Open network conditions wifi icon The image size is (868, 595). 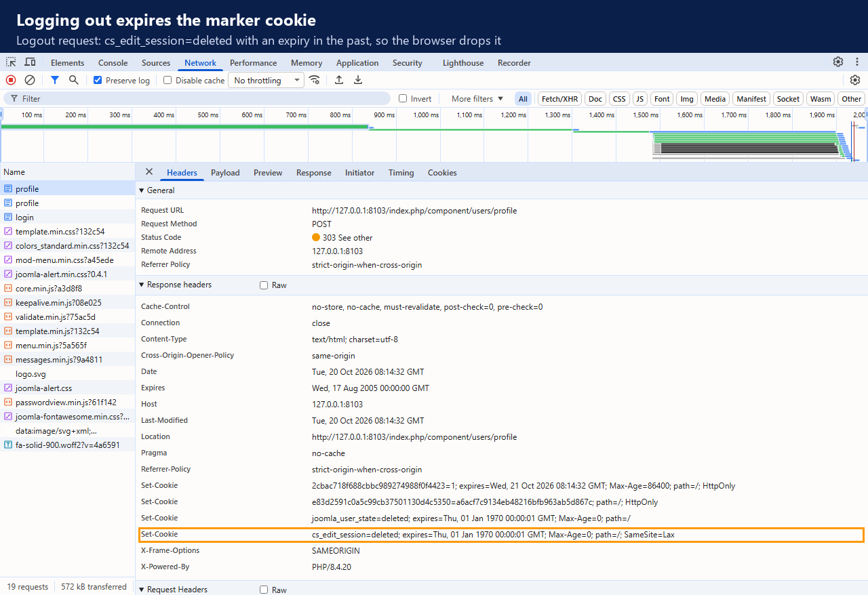click(314, 80)
